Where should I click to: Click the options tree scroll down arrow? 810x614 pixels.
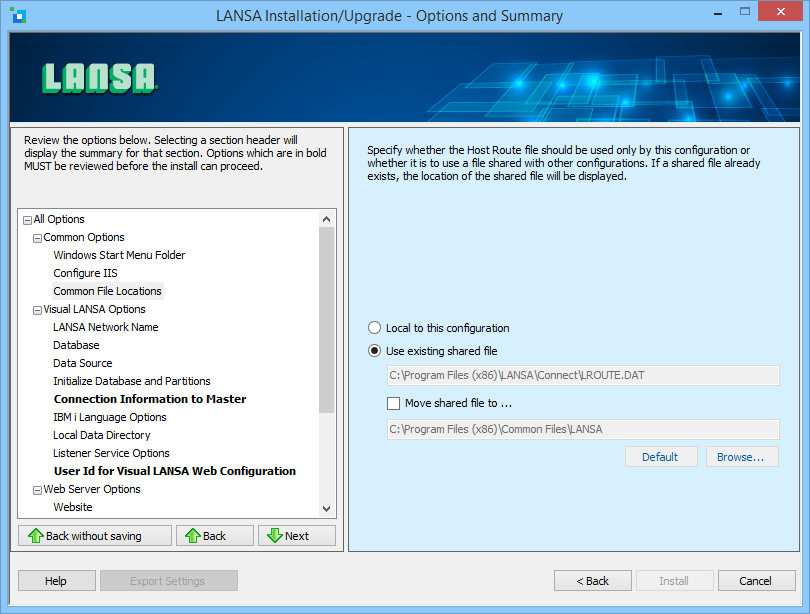[326, 509]
